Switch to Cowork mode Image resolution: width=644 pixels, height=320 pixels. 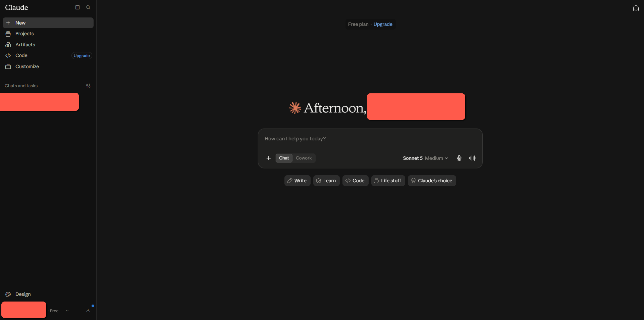(304, 158)
